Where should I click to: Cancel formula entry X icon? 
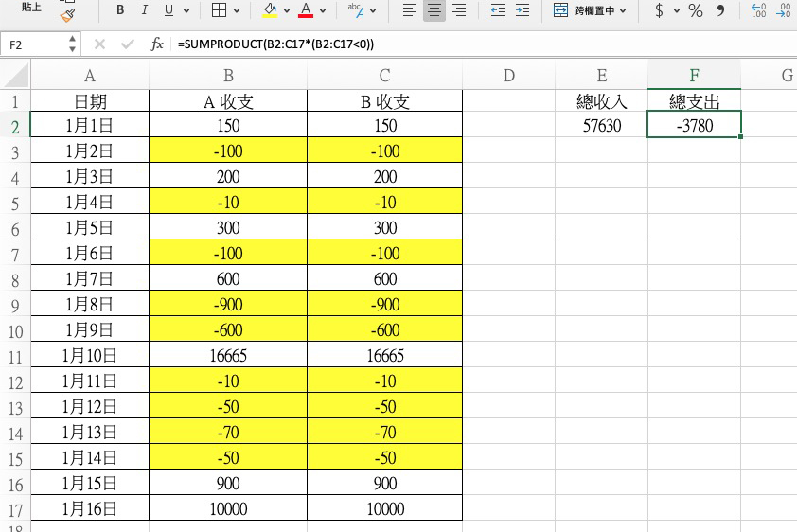tap(99, 44)
